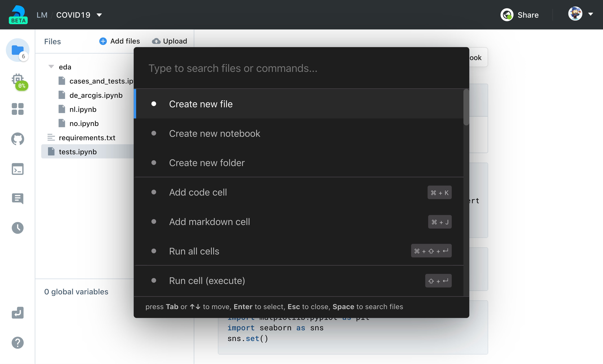Click the Upload cloud icon
This screenshot has height=364, width=603.
click(157, 41)
